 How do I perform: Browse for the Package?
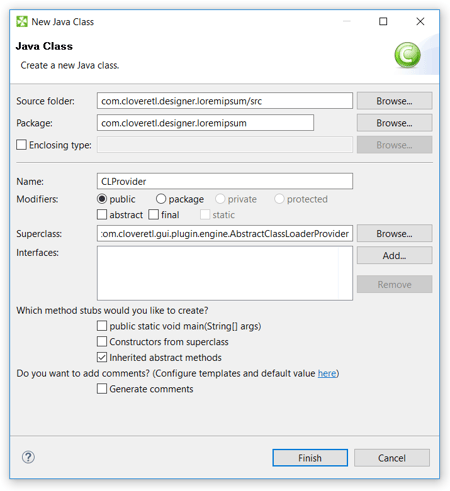tap(394, 123)
